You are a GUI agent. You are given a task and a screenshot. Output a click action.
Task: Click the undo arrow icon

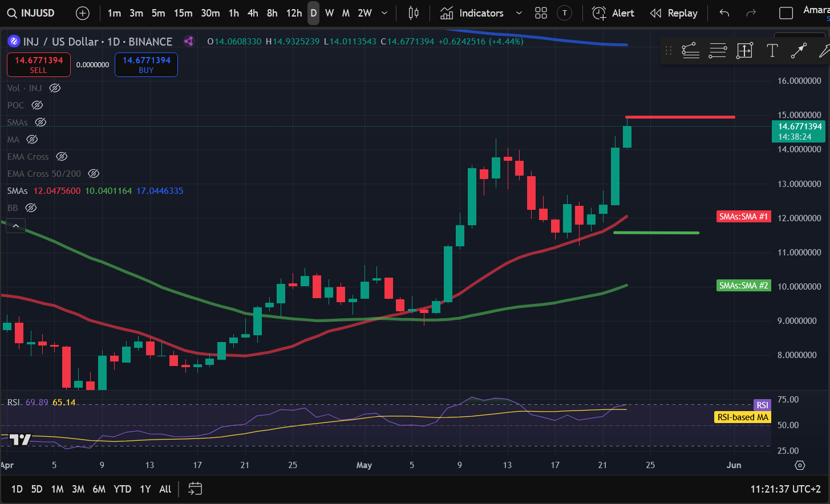click(724, 13)
